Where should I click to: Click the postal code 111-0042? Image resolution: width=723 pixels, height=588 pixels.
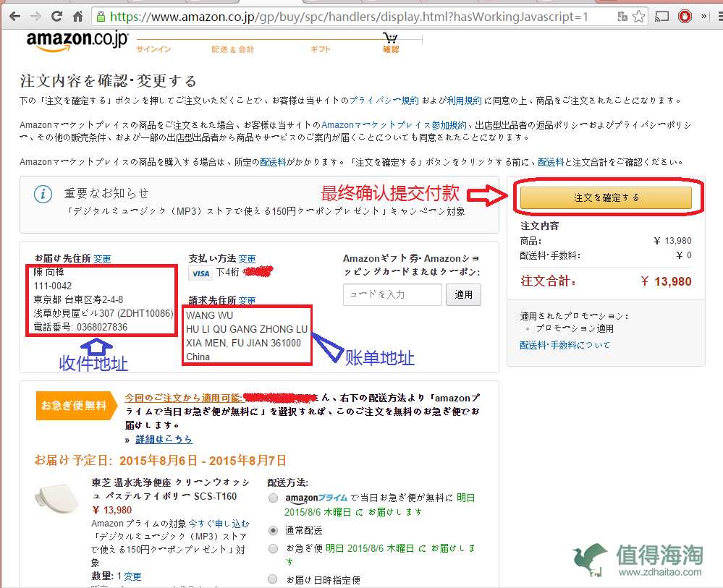click(53, 286)
